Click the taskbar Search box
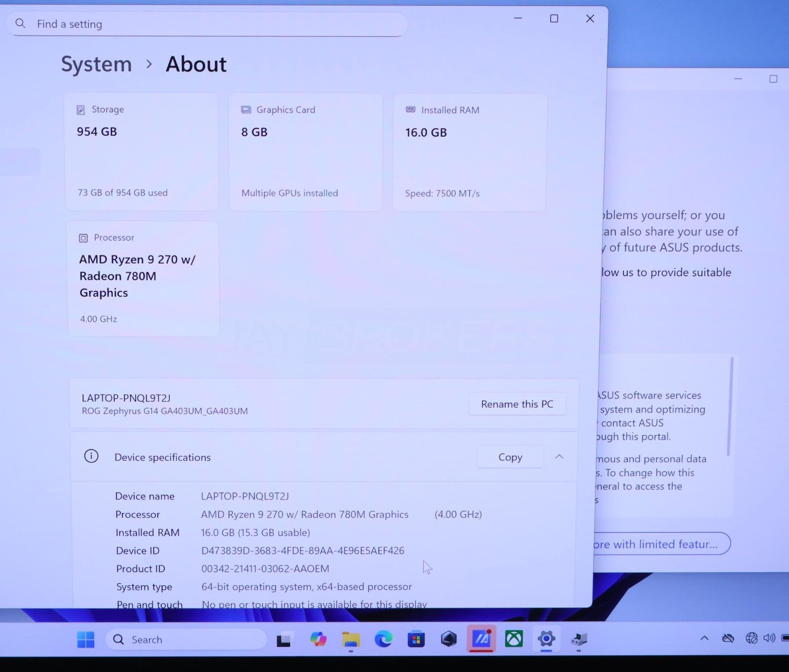This screenshot has height=672, width=789. pos(185,639)
